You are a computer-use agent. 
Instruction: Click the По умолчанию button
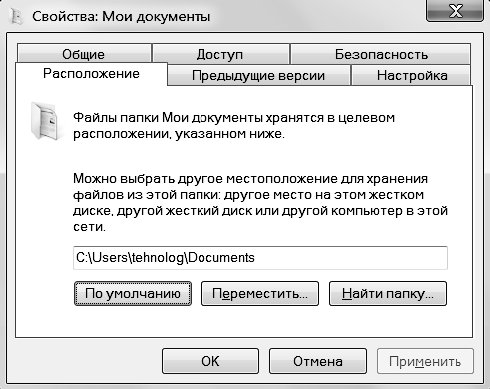click(133, 293)
